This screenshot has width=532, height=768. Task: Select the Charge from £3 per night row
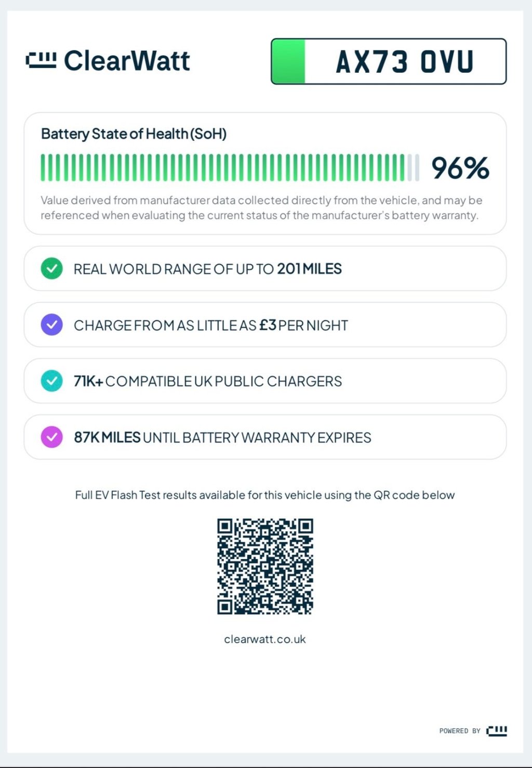[265, 325]
